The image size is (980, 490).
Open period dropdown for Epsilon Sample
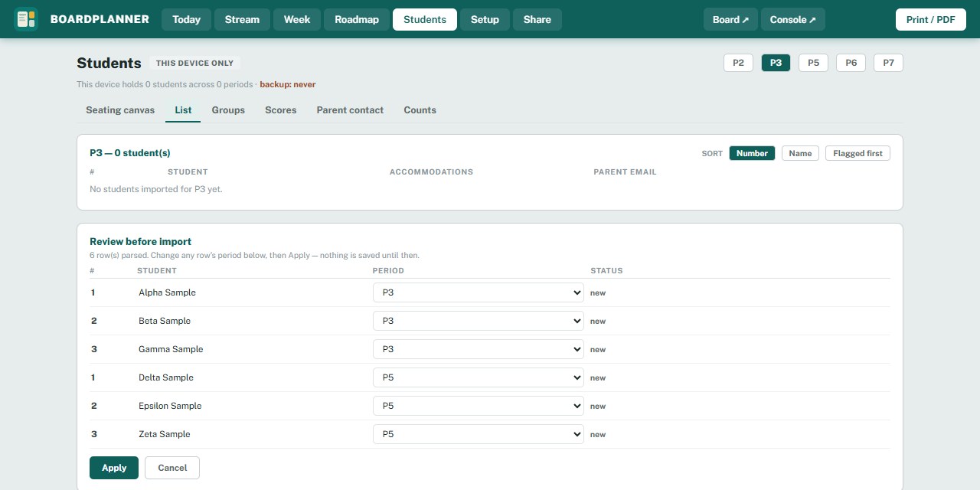tap(479, 406)
